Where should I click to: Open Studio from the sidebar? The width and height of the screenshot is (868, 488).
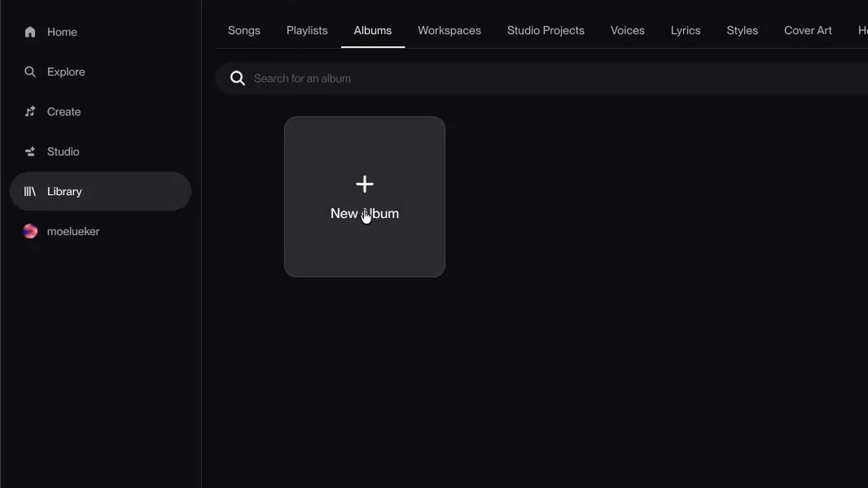(63, 152)
